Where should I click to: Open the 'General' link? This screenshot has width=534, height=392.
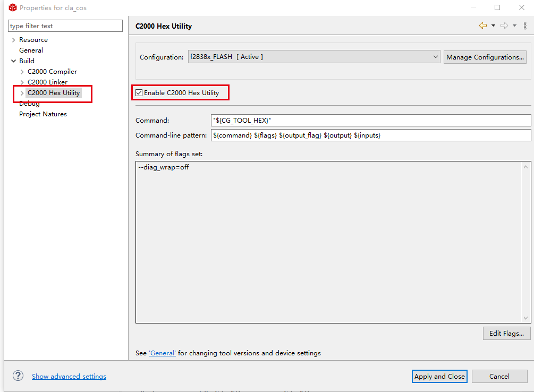pos(163,353)
